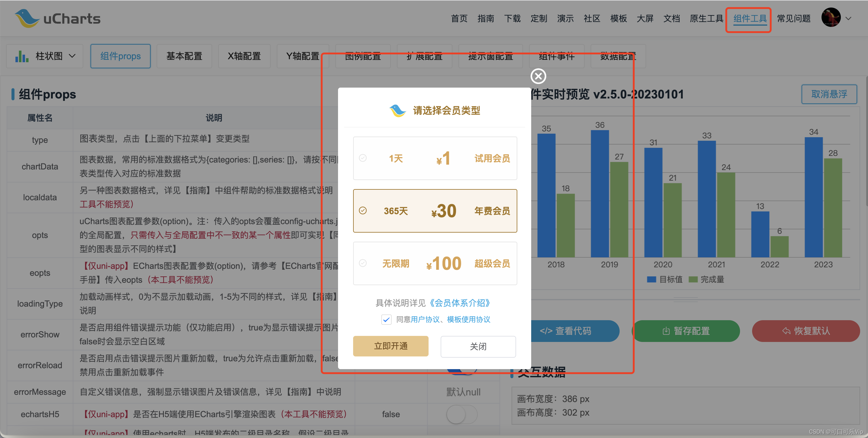This screenshot has width=868, height=438.
Task: Open the 定制 nav item
Action: point(539,18)
